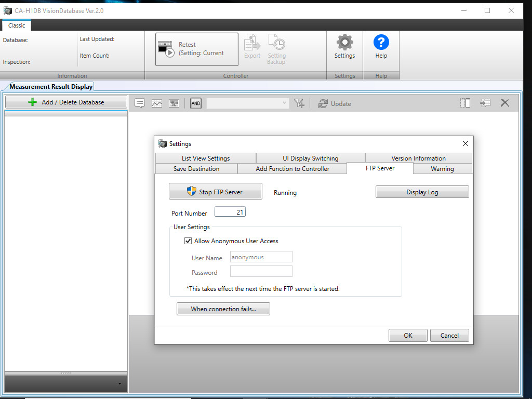Click the split view layout icon
532x399 pixels.
point(465,103)
